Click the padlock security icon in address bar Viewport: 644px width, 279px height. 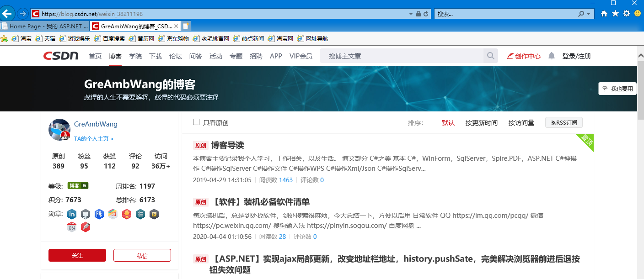(418, 14)
